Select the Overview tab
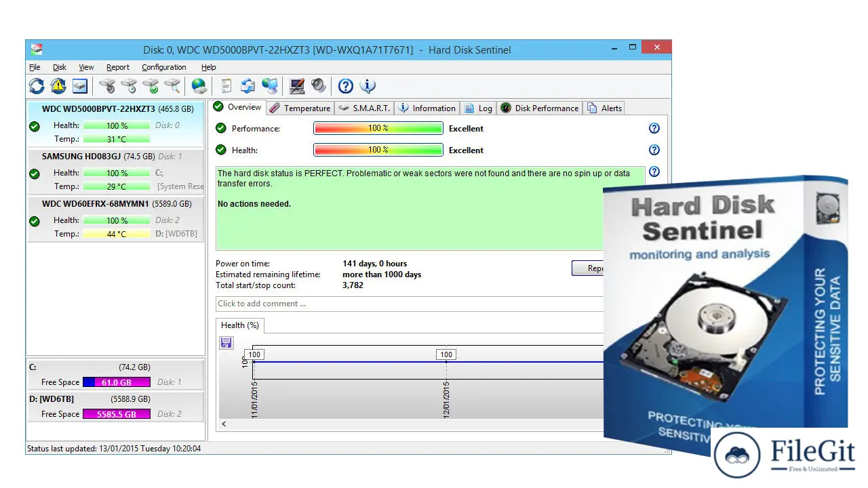Screen dimensions: 868x488 pos(237,107)
